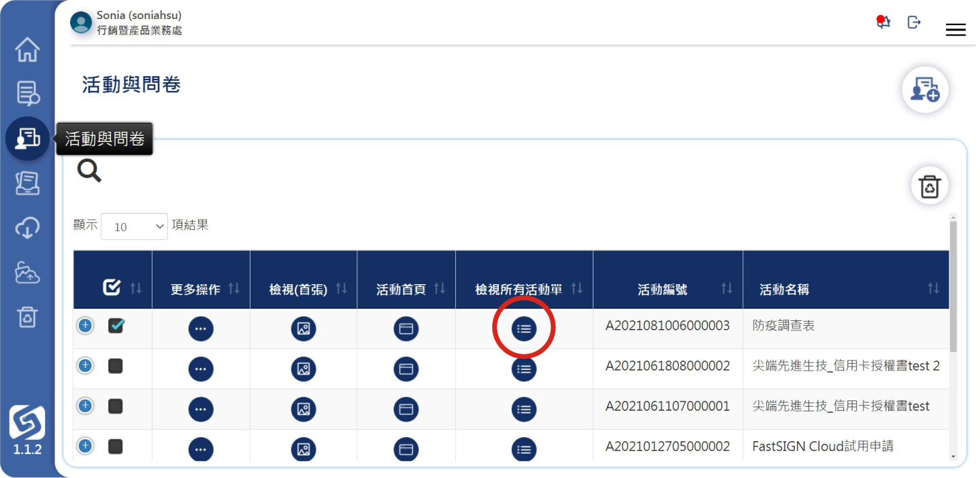Click the logout icon in header

[914, 22]
